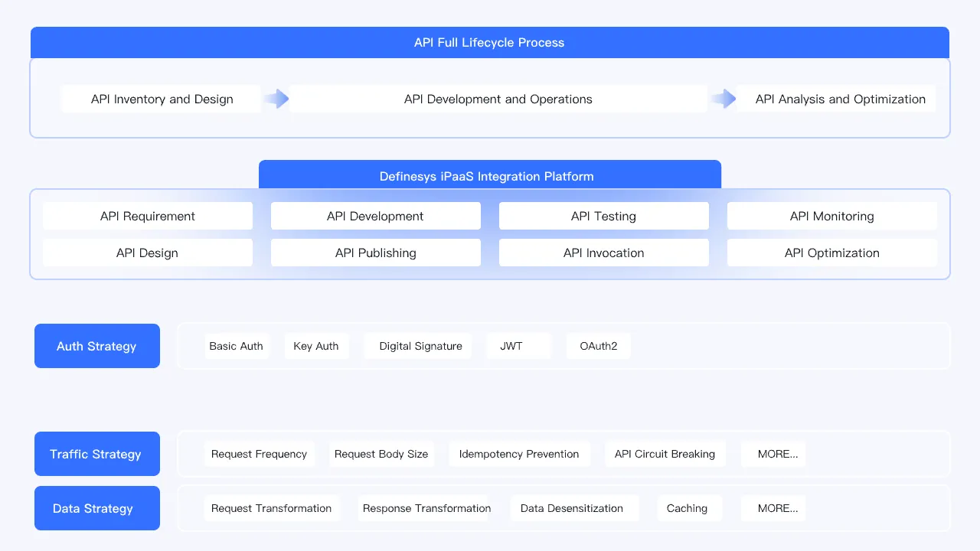Click the arrow before API Analysis and Optimization
The image size is (980, 551).
pos(723,99)
